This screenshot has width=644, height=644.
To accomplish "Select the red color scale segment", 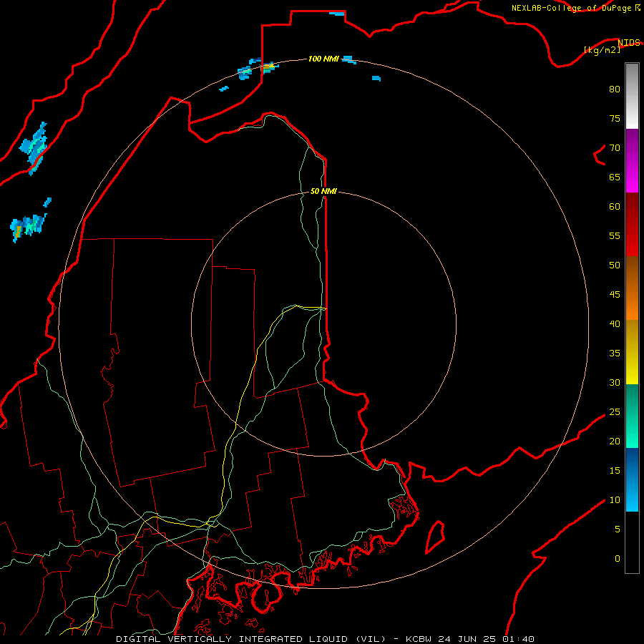I will (632, 224).
